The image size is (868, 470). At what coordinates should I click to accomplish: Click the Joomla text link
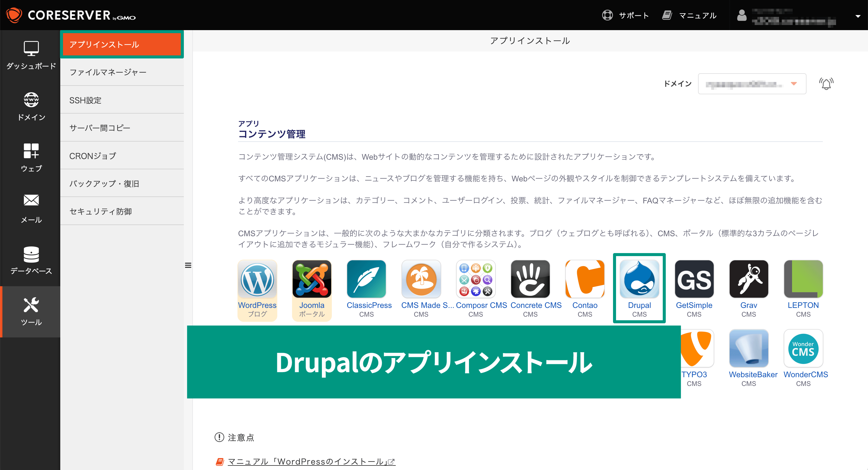pos(312,305)
